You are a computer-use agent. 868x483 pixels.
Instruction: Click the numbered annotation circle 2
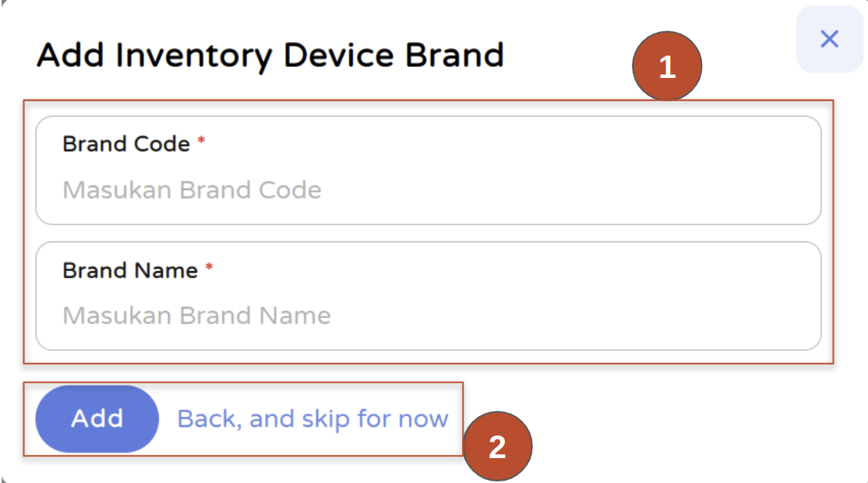coord(497,446)
